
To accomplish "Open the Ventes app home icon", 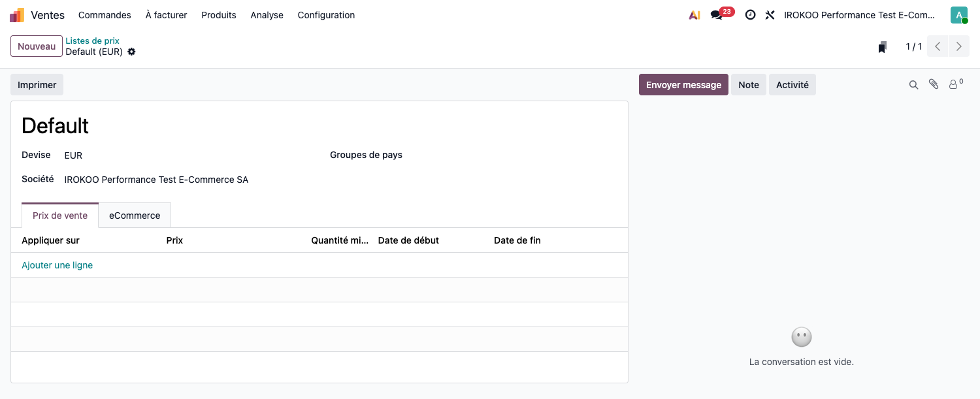I will click(x=17, y=15).
